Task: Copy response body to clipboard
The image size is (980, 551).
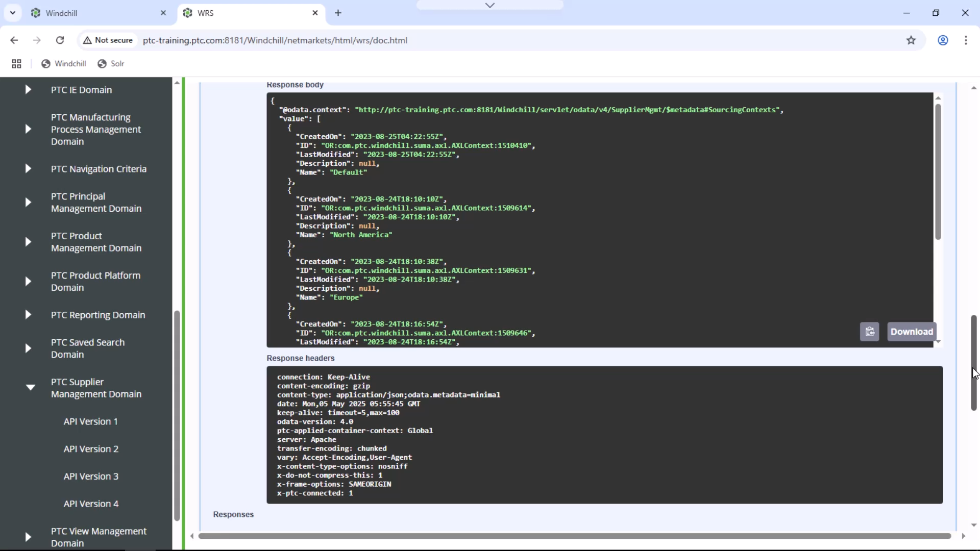Action: (870, 332)
